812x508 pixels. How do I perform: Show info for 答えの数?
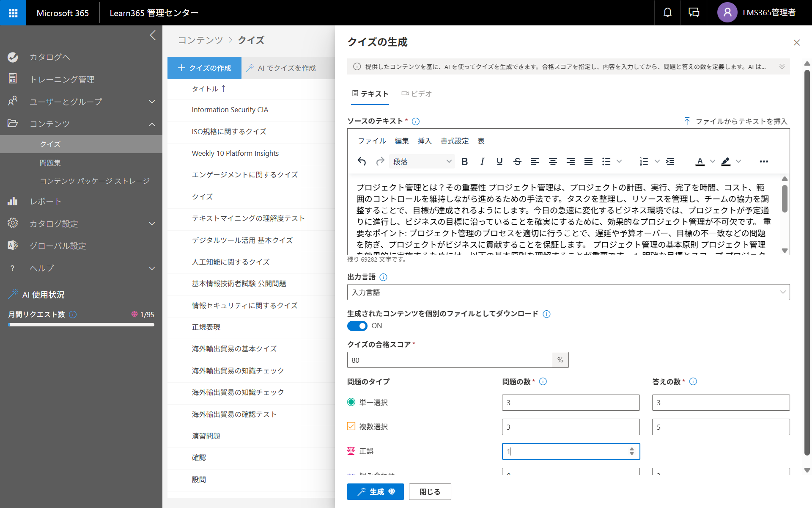pos(693,381)
